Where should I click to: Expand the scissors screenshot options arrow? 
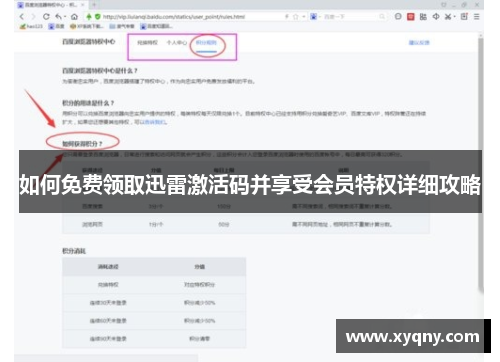pyautogui.click(x=454, y=17)
